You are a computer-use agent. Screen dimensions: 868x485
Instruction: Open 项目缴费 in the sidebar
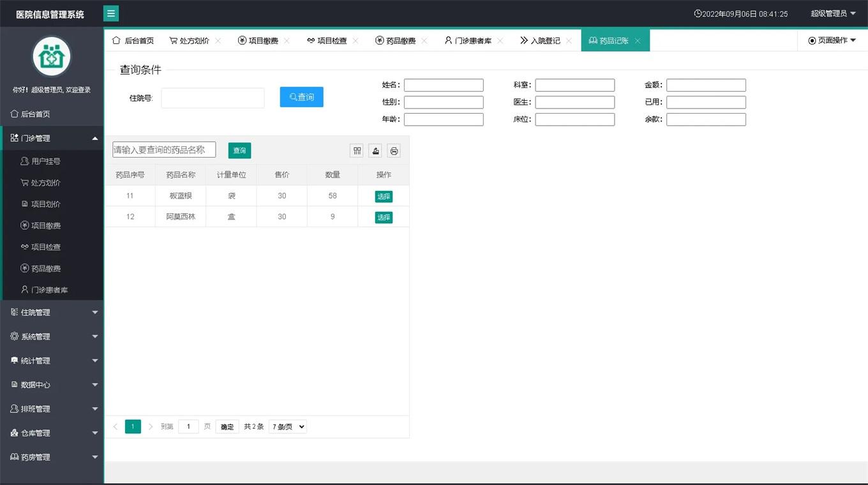[52, 225]
